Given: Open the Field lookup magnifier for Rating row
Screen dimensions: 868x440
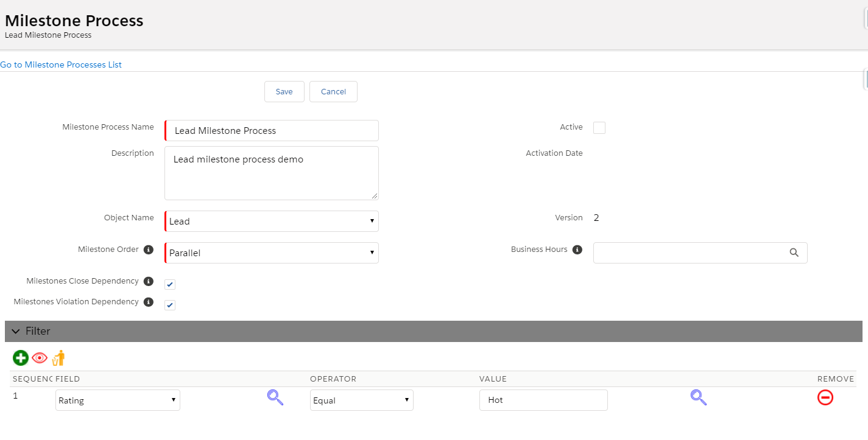Looking at the screenshot, I should click(275, 397).
